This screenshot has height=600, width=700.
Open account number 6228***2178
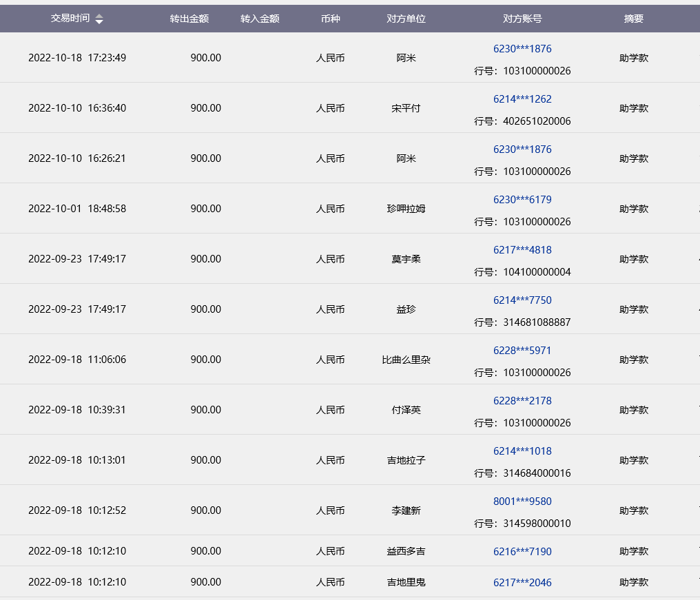[522, 401]
